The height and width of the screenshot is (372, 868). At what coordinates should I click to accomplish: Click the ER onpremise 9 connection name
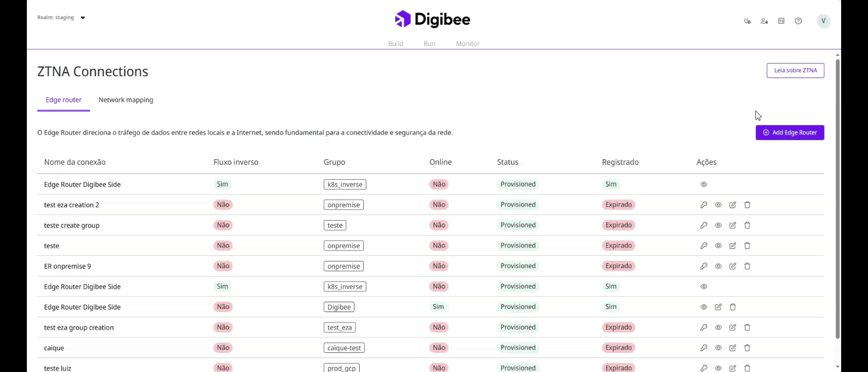(x=67, y=266)
